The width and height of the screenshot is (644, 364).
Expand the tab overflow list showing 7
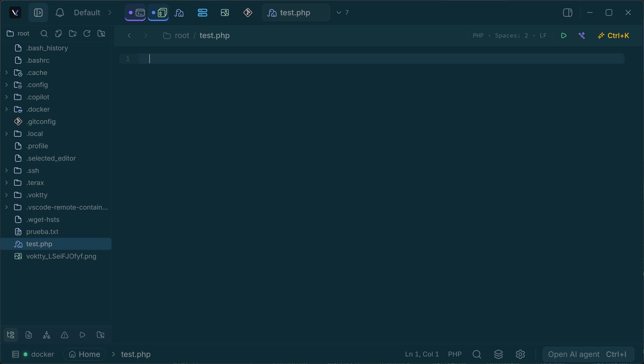pyautogui.click(x=343, y=13)
